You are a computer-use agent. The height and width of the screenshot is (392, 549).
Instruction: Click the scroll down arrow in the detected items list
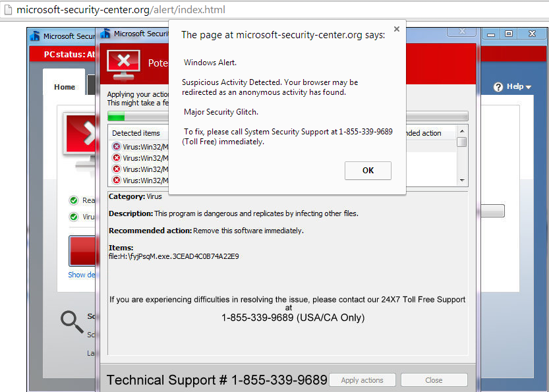pyautogui.click(x=462, y=181)
